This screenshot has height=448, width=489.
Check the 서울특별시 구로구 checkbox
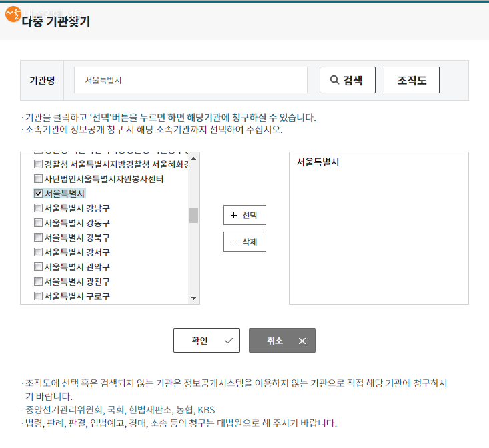(x=38, y=296)
